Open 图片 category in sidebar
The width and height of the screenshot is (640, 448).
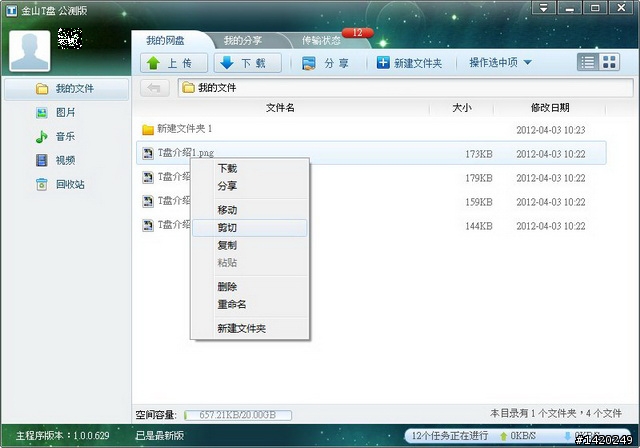[65, 112]
